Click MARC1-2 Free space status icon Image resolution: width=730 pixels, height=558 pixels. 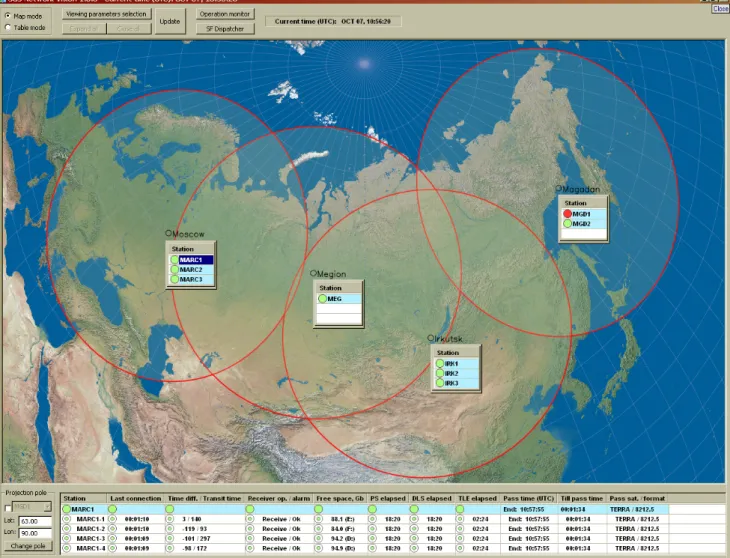(x=318, y=529)
